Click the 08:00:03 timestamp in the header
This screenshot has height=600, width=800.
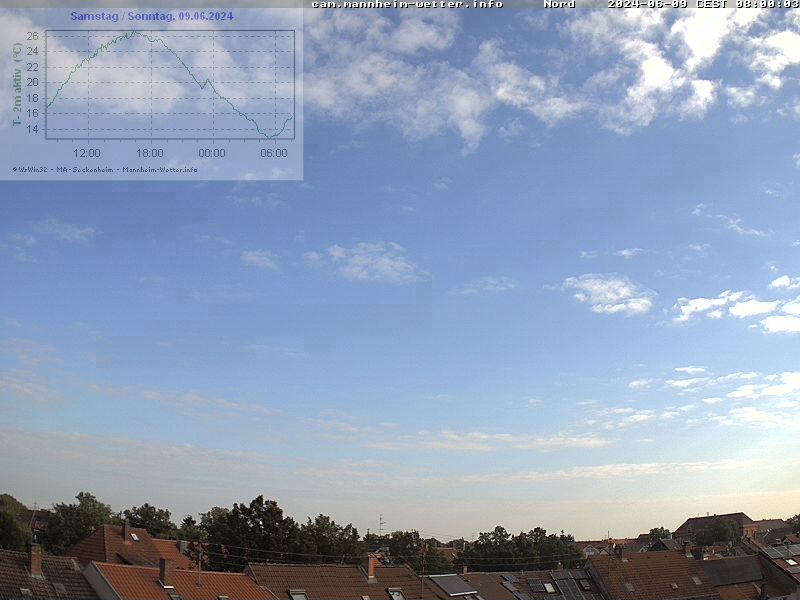pos(767,4)
